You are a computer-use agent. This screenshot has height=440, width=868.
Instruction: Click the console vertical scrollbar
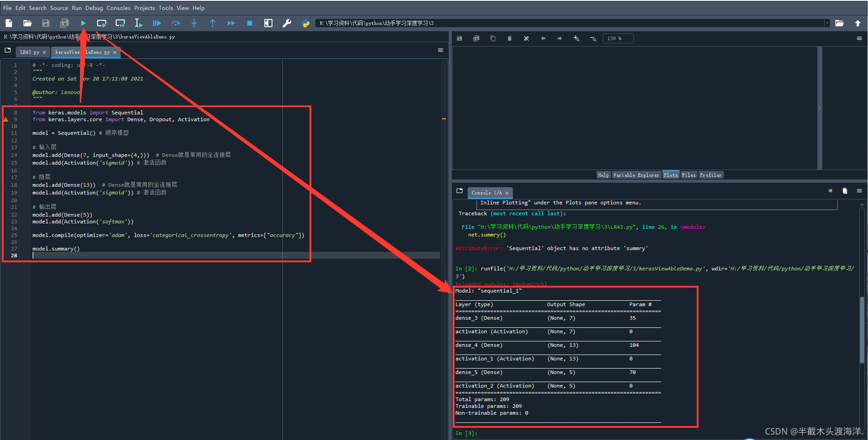pyautogui.click(x=862, y=329)
